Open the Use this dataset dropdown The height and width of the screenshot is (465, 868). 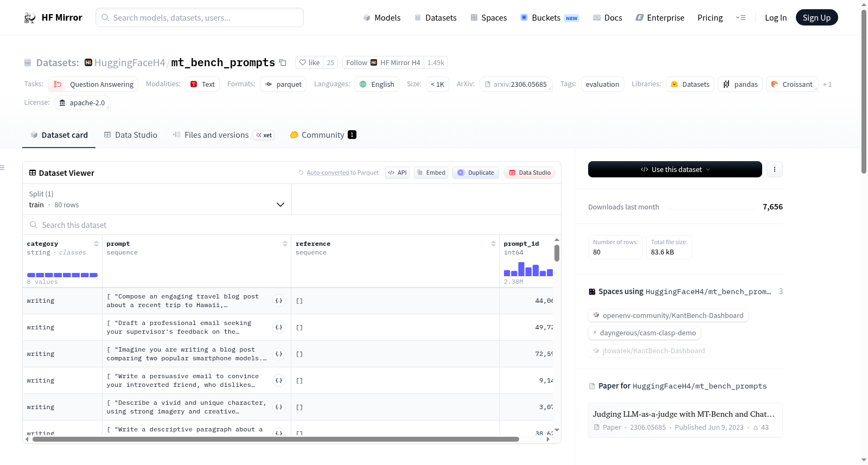click(x=675, y=169)
